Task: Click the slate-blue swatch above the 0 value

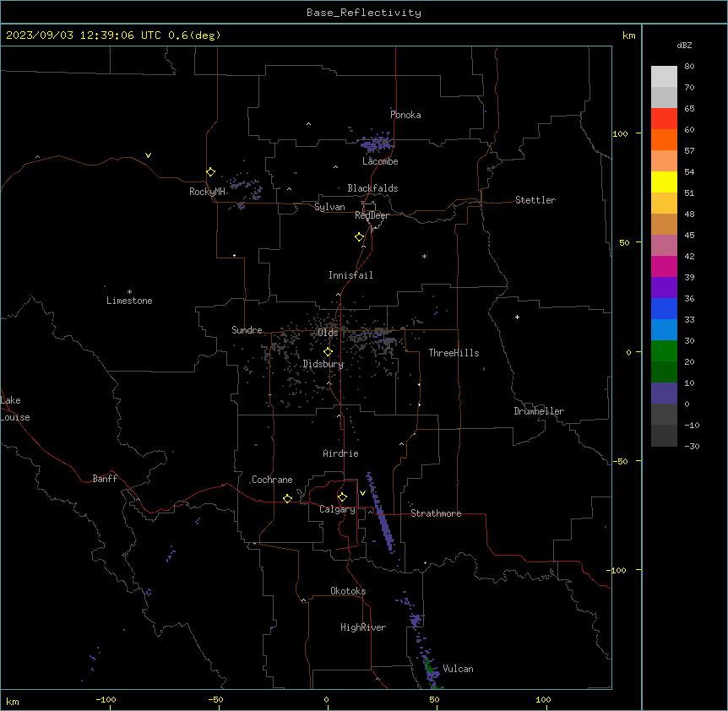Action: tap(664, 393)
